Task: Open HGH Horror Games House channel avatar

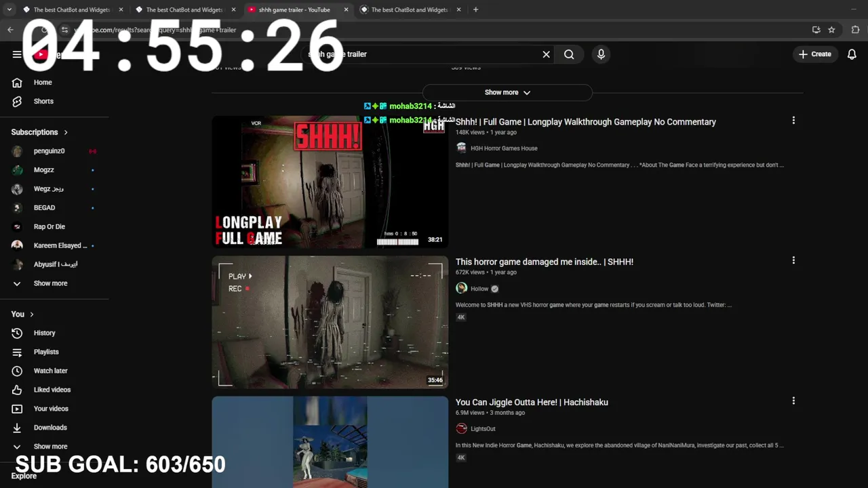Action: pos(462,148)
